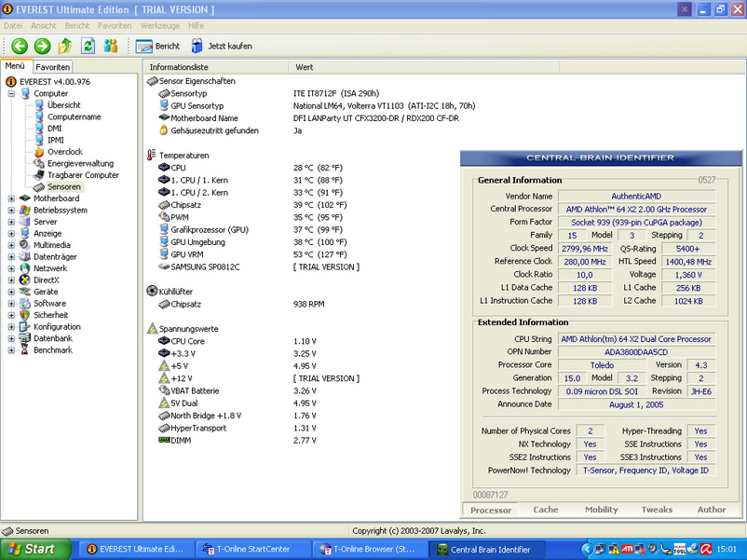
Task: Click the Konfiguration icon in the tree
Action: [x=25, y=327]
